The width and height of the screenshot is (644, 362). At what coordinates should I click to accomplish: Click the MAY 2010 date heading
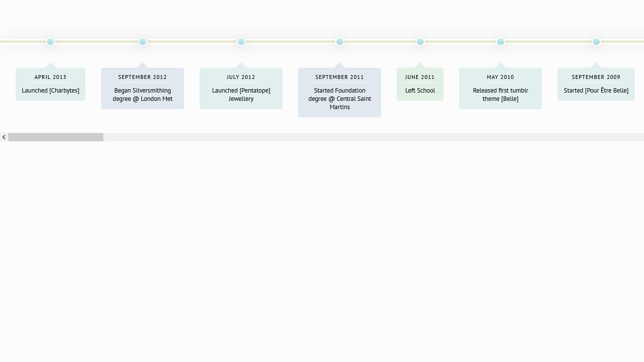coord(501,77)
